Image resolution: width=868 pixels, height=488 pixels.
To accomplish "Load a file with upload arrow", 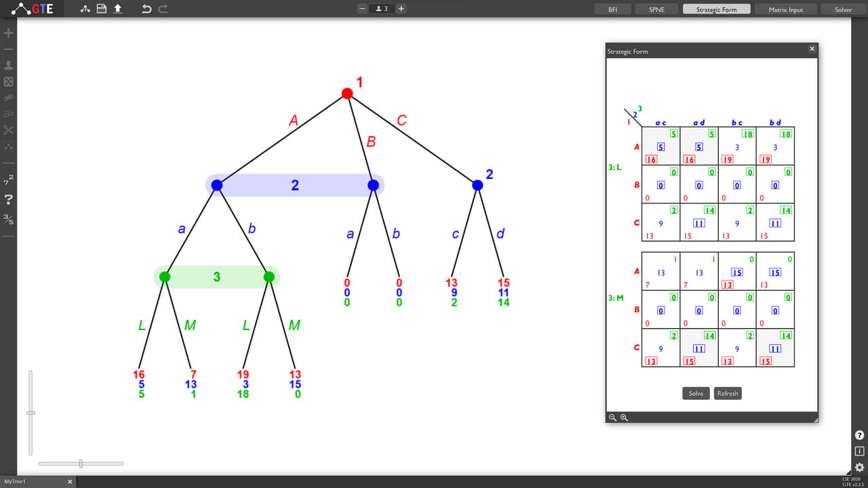I will point(117,9).
